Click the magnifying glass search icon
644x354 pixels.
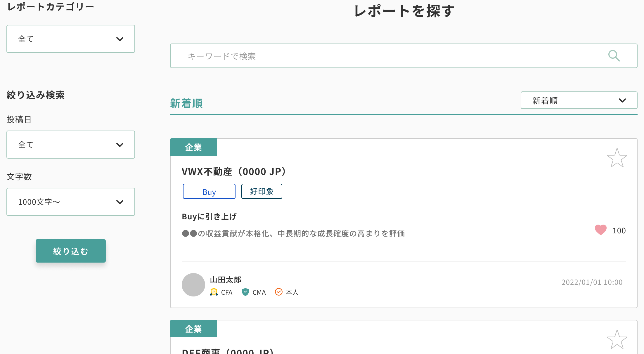pos(614,56)
